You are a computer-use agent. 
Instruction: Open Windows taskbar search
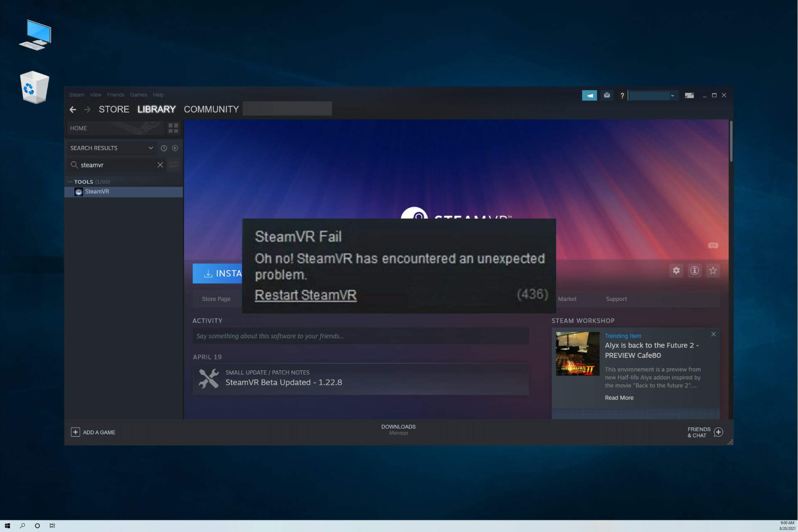click(22, 526)
